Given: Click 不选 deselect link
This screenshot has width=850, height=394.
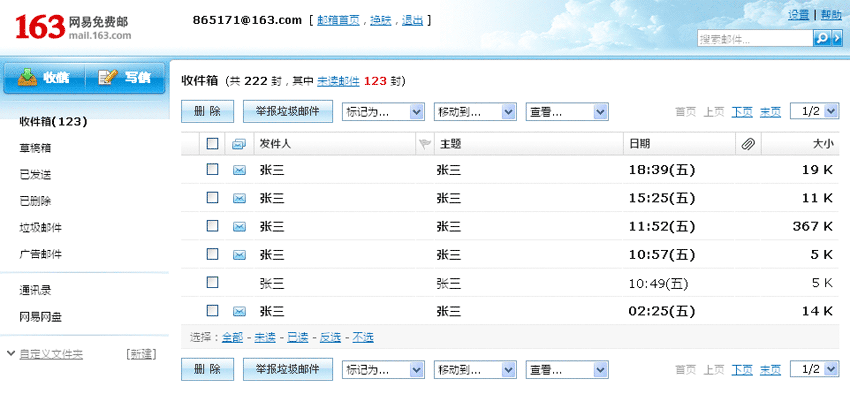Looking at the screenshot, I should click(x=363, y=338).
